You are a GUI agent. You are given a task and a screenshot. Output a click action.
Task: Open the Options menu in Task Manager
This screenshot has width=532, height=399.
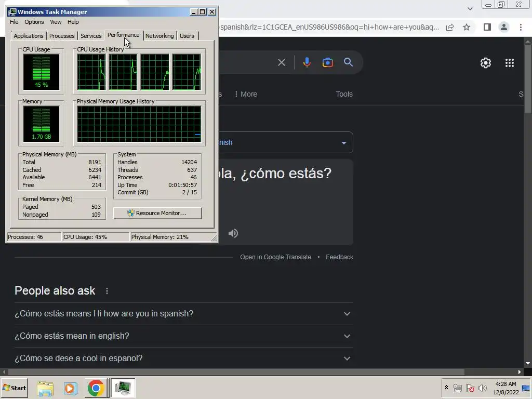coord(34,22)
